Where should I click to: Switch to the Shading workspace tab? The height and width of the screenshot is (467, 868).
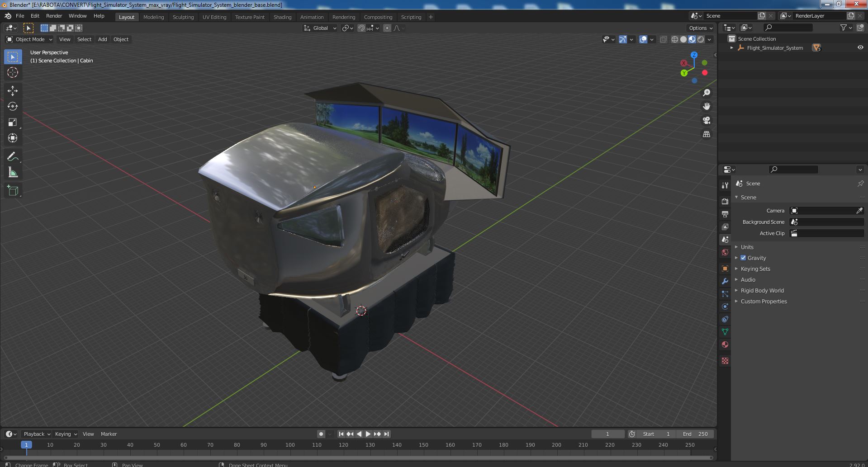point(282,17)
